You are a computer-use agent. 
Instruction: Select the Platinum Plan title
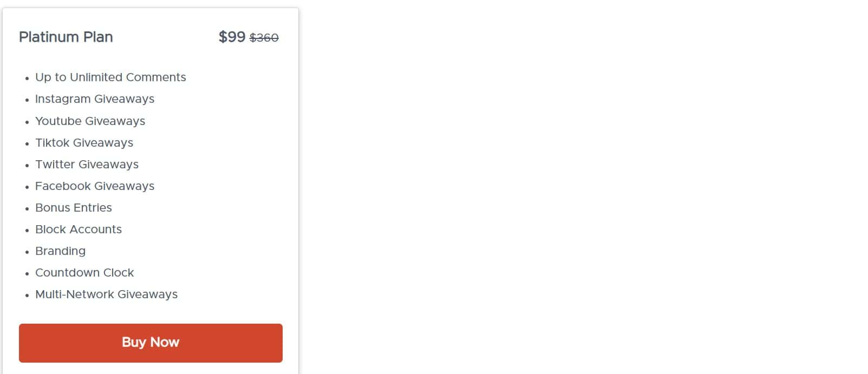click(66, 37)
